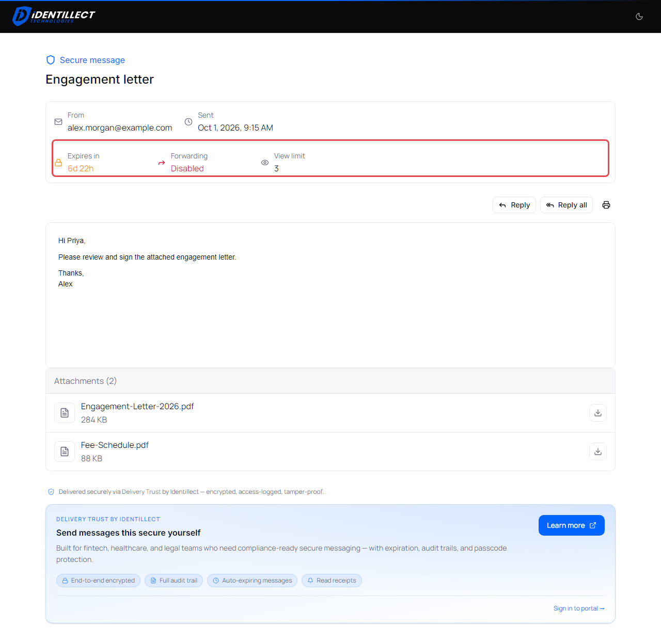Click the file icon for Engagement-Letter-2026.pdf

coord(65,413)
